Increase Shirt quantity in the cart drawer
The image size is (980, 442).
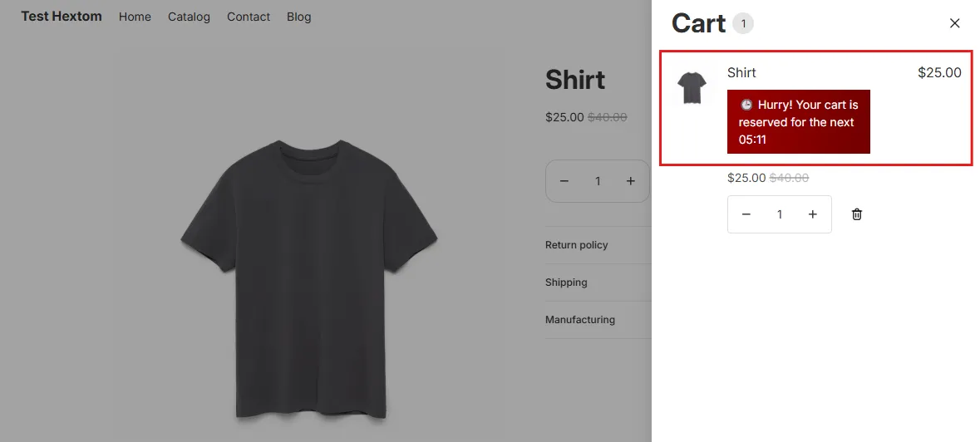pos(812,214)
